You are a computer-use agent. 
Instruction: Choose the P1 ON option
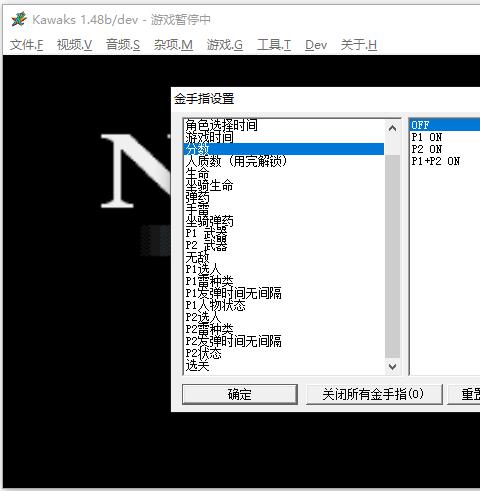point(445,137)
